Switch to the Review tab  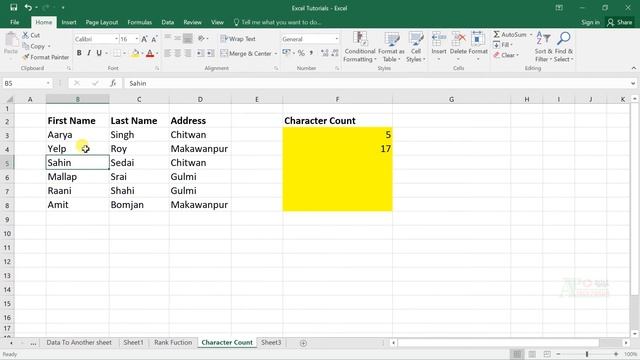(192, 22)
